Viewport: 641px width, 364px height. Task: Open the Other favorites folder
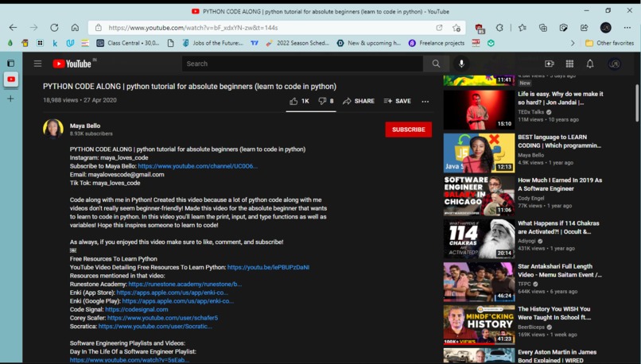pos(609,43)
